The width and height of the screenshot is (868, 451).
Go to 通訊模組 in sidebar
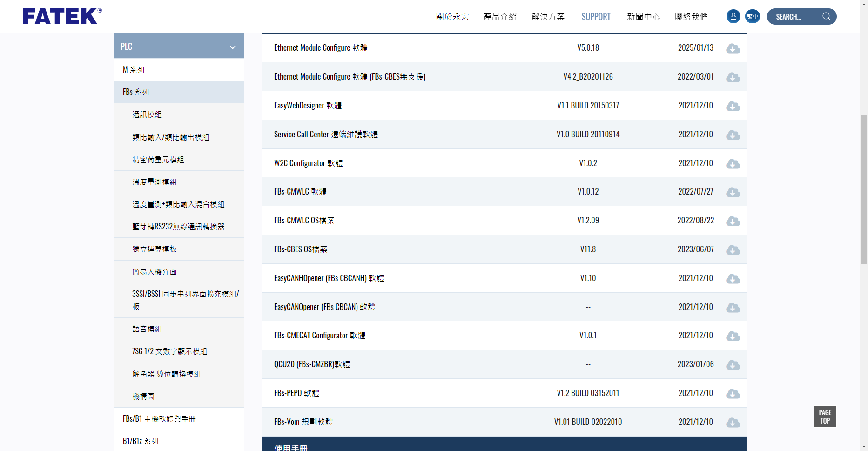[x=147, y=114]
